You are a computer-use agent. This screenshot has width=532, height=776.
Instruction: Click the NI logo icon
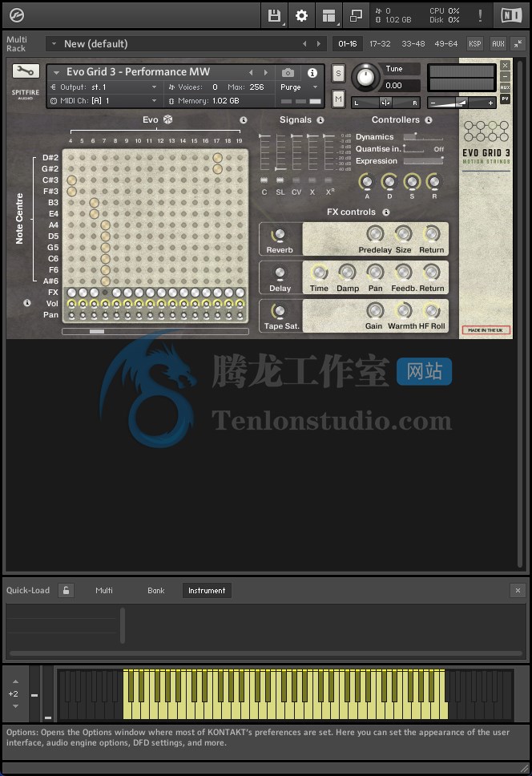point(510,15)
